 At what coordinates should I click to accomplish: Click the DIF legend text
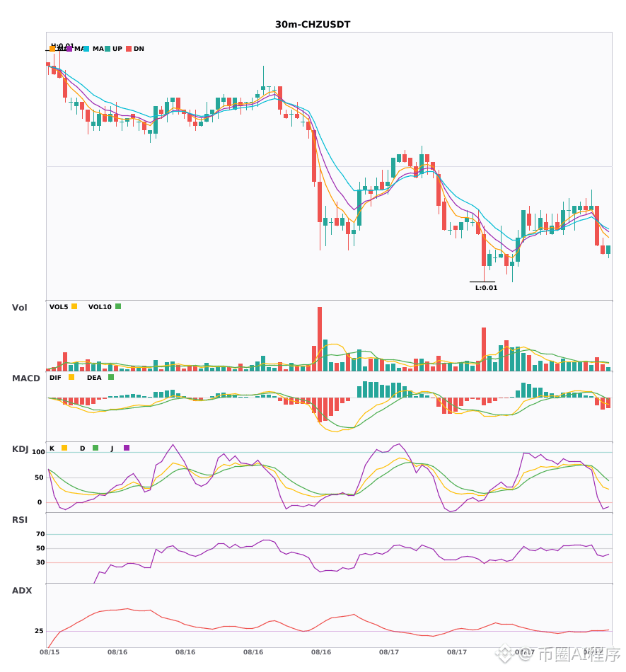click(x=55, y=378)
